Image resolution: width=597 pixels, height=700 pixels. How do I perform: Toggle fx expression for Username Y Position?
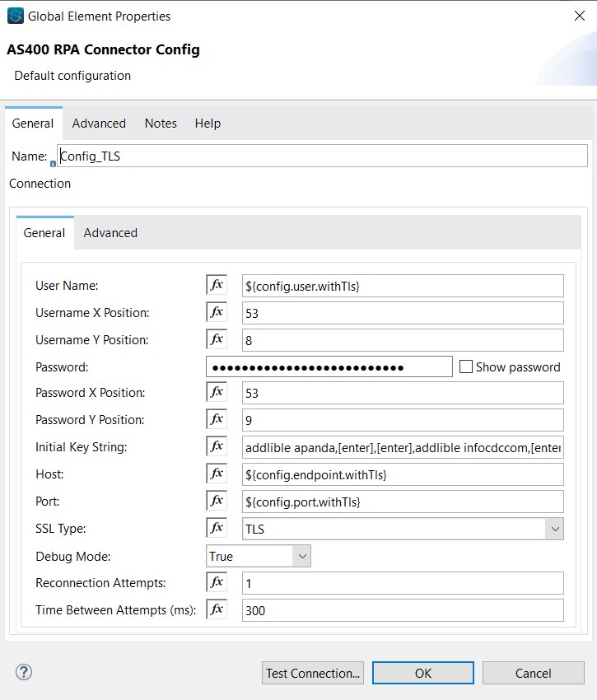[x=217, y=339]
